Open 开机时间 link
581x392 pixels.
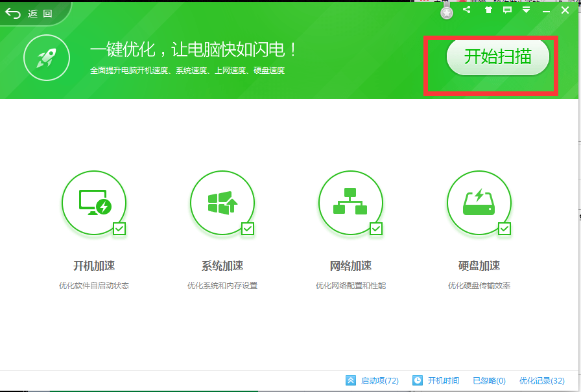[443, 380]
